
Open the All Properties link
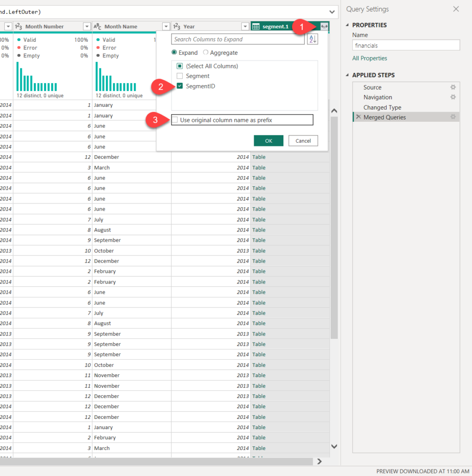pos(369,58)
